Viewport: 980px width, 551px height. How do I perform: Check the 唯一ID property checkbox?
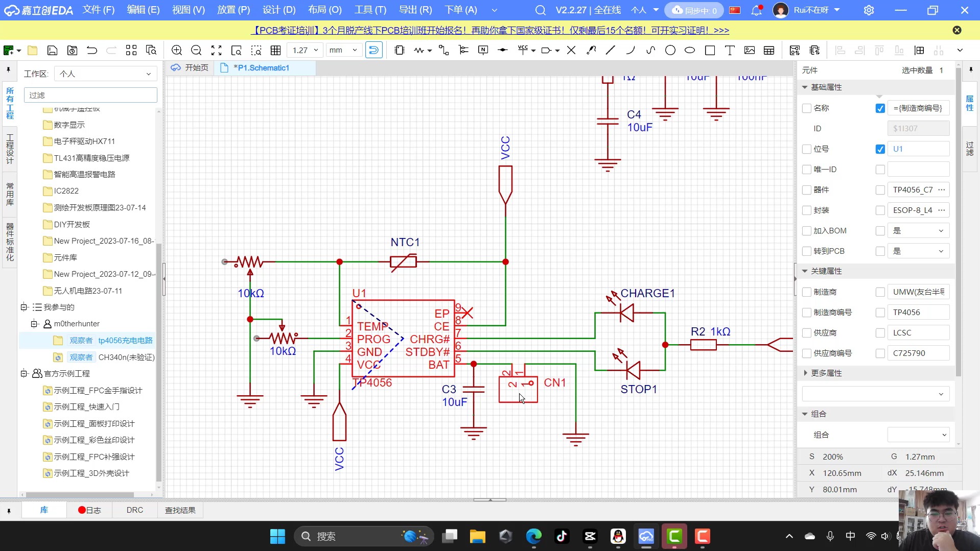(807, 170)
